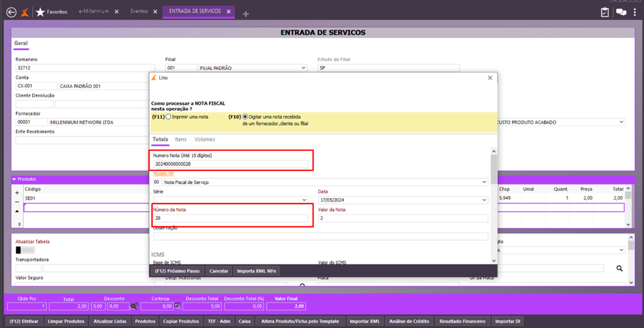Viewport: 644px width, 328px height.
Task: Collapse the Produtos section
Action: pos(14,179)
